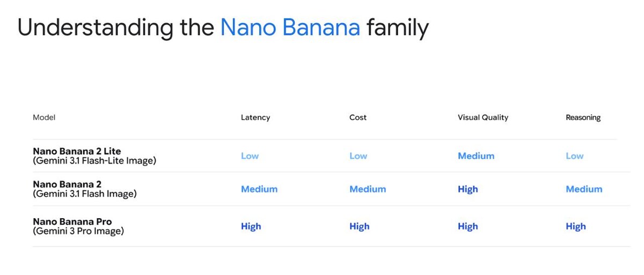
Task: Click Low latency for Nano Banana 2 Lite
Action: (250, 156)
